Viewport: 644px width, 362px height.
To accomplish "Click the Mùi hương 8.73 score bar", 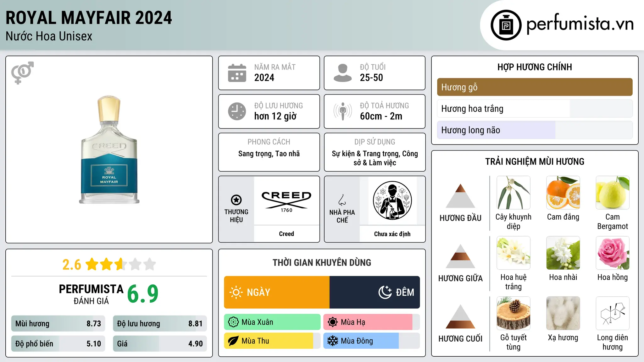I will click(x=58, y=324).
